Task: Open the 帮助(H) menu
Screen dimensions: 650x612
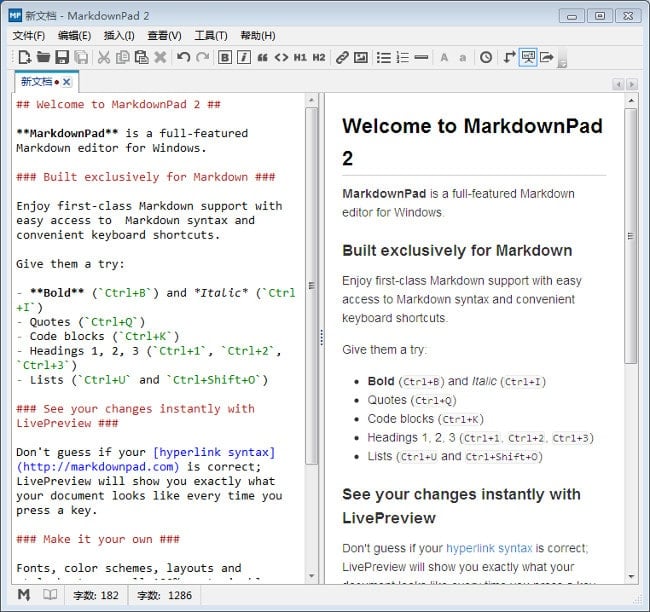Action: [258, 36]
